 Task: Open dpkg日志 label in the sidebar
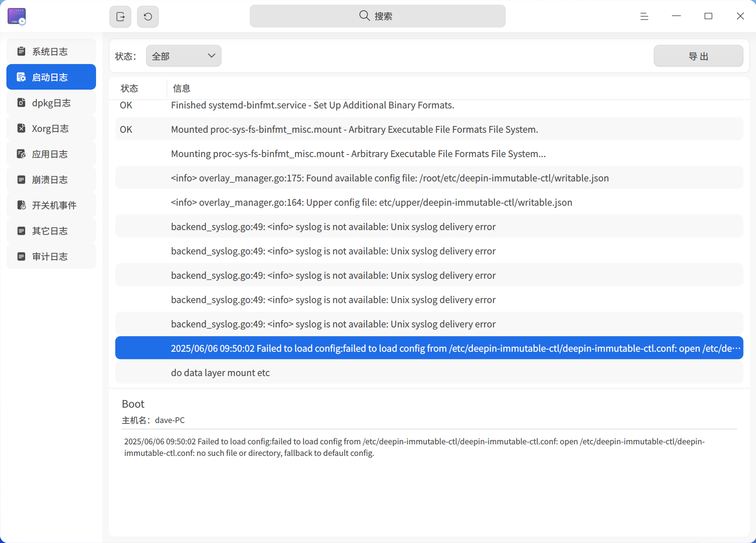tap(51, 103)
